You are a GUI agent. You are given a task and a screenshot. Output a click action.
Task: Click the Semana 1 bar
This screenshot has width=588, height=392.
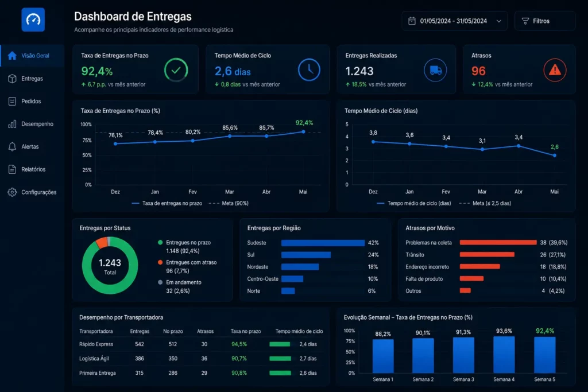click(x=383, y=356)
